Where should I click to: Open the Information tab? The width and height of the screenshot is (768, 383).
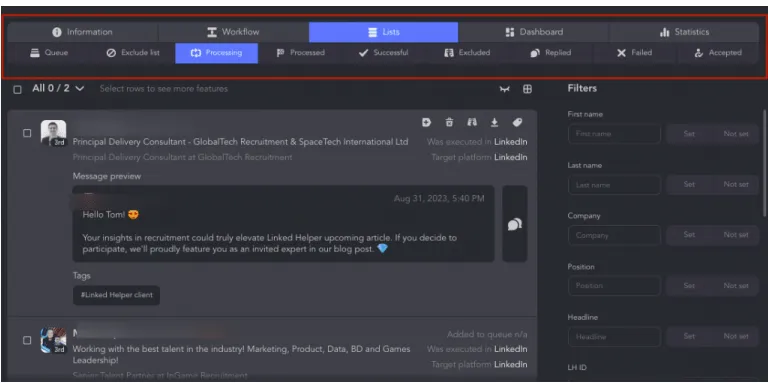click(82, 32)
